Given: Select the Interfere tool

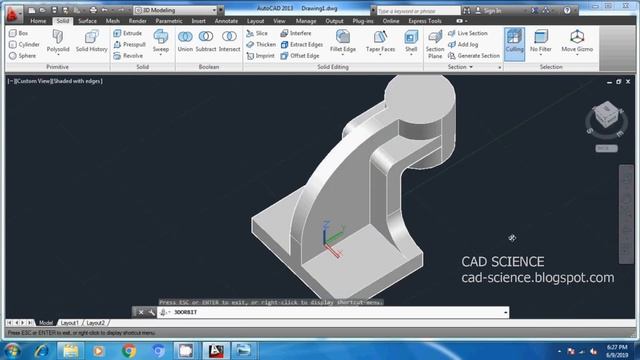Looking at the screenshot, I should [296, 33].
